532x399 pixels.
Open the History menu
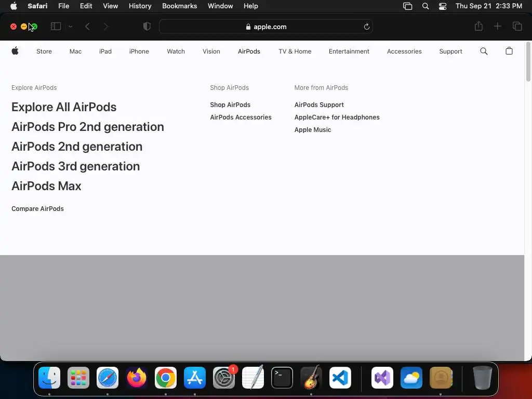point(140,6)
